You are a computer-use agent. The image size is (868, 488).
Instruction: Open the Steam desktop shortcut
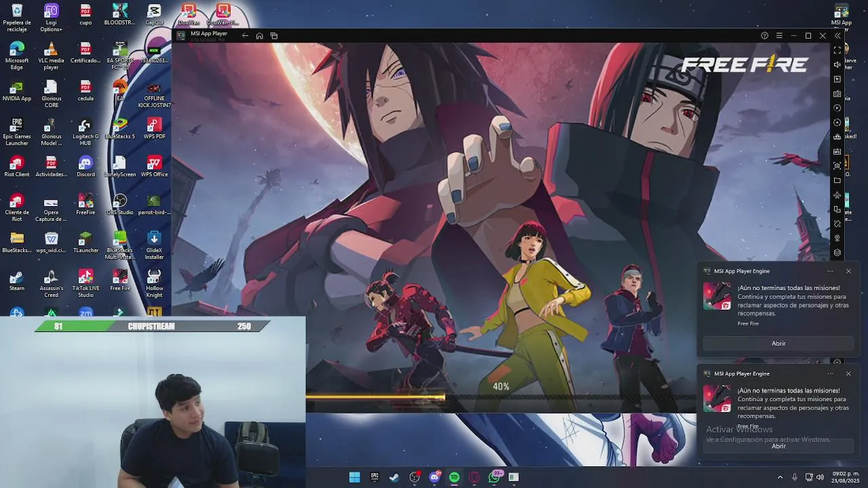pyautogui.click(x=17, y=281)
